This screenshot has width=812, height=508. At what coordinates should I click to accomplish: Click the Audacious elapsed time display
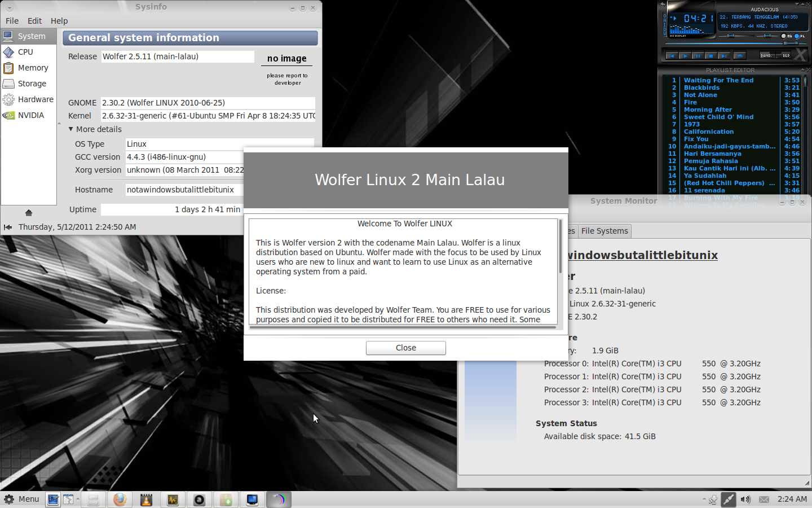pos(698,18)
